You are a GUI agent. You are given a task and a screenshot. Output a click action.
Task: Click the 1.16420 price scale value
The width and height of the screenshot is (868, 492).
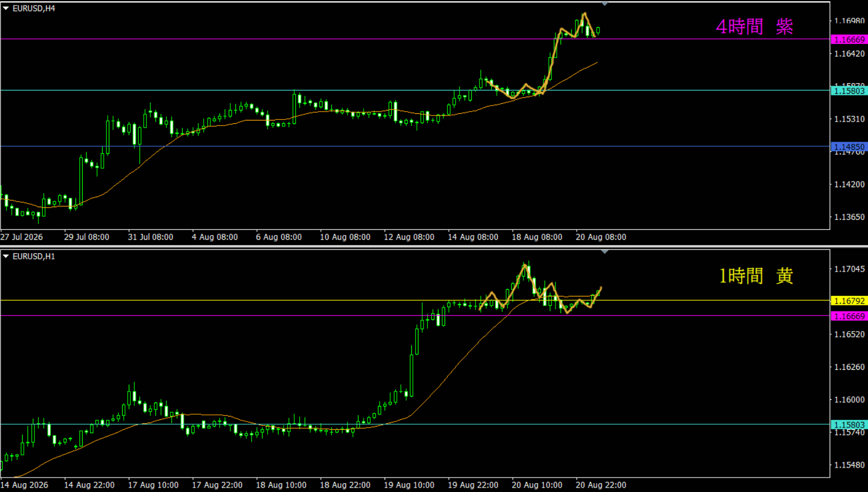point(850,54)
